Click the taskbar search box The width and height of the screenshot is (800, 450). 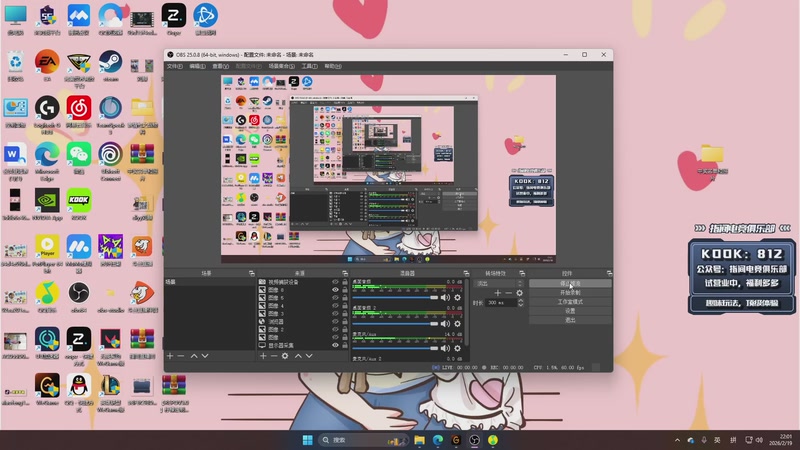pyautogui.click(x=363, y=440)
